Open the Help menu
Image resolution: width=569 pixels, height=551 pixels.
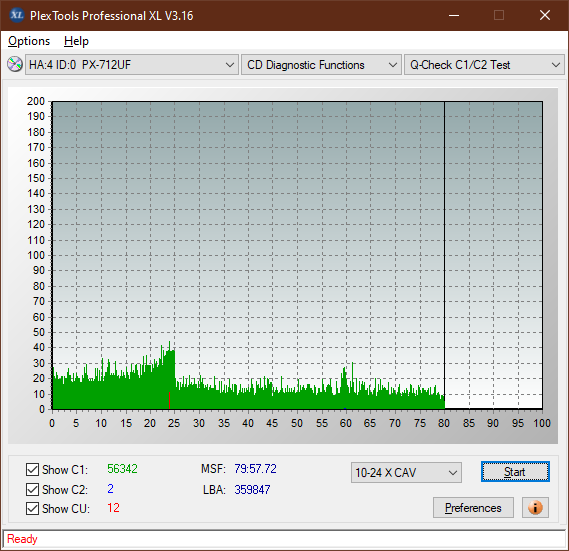(76, 41)
